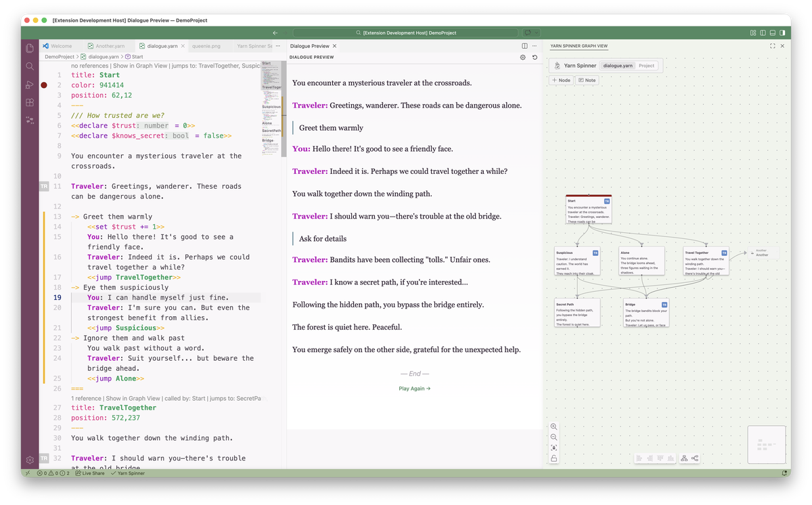Click errors and warnings count in status bar
Viewport: 812px width, 505px height.
click(x=53, y=473)
